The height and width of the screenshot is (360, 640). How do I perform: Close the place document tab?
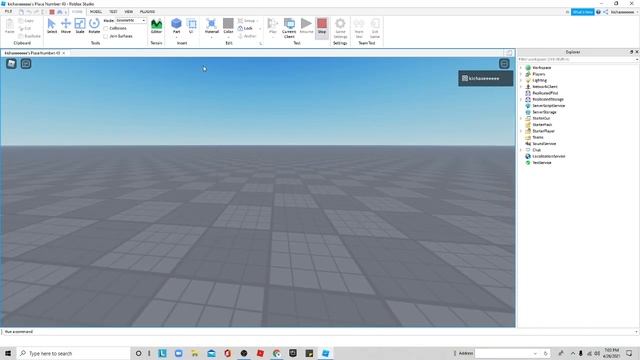pos(64,53)
